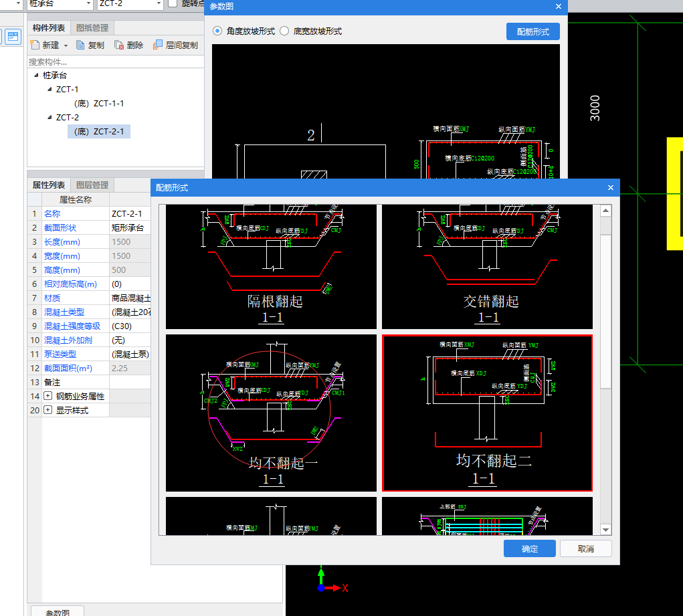Click the 截面面积(m²) property label
This screenshot has height=616, width=683.
[68, 368]
